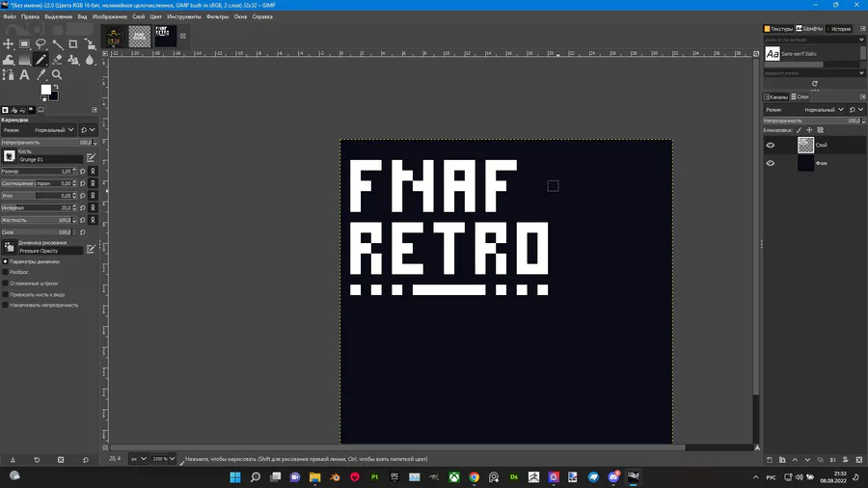868x488 pixels.
Task: Open the font assign tags dropdown
Action: [x=861, y=73]
